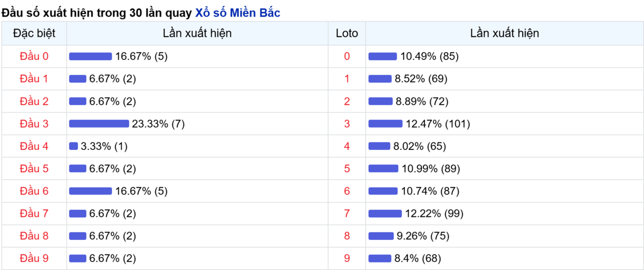The width and height of the screenshot is (644, 270).
Task: Click the 3.33% (1) bar for Đầu 4
Action: point(74,146)
